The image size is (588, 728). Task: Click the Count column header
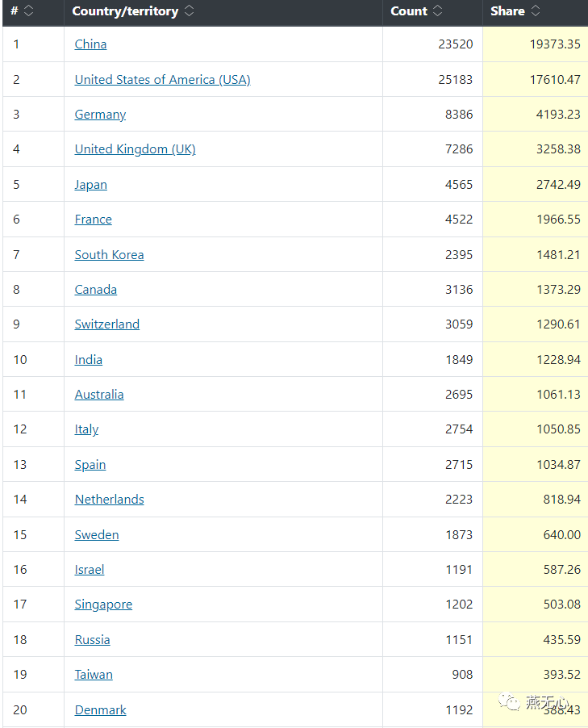pyautogui.click(x=409, y=11)
